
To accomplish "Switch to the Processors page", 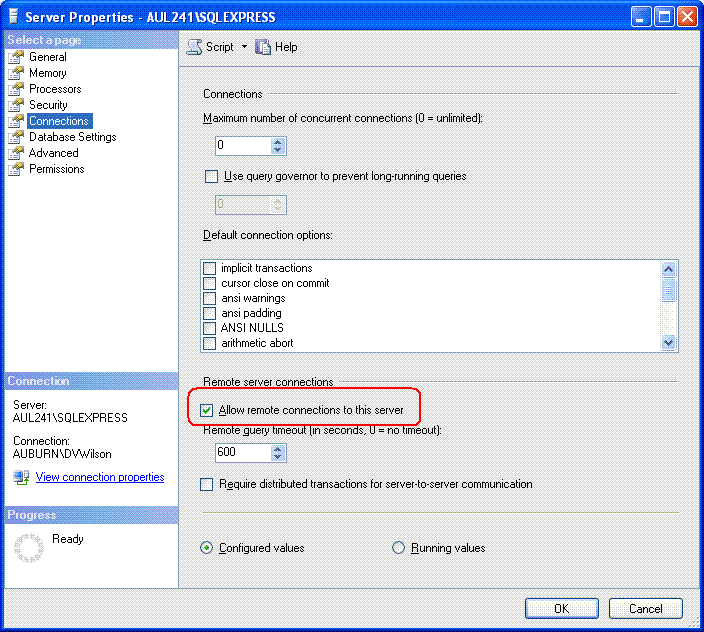I will pyautogui.click(x=55, y=89).
